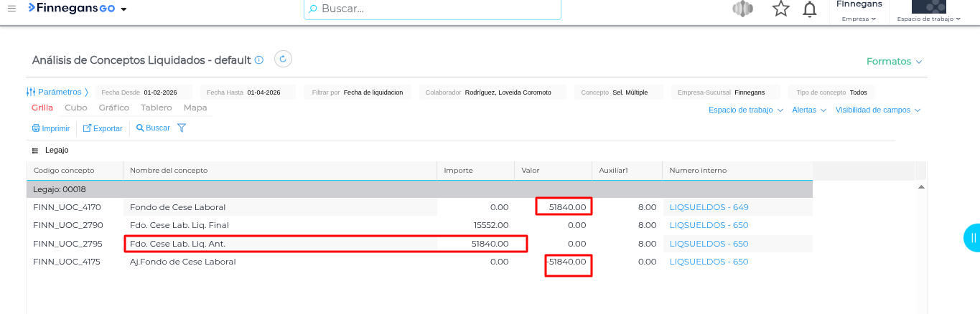Switch to the Cubo tab

click(76, 108)
